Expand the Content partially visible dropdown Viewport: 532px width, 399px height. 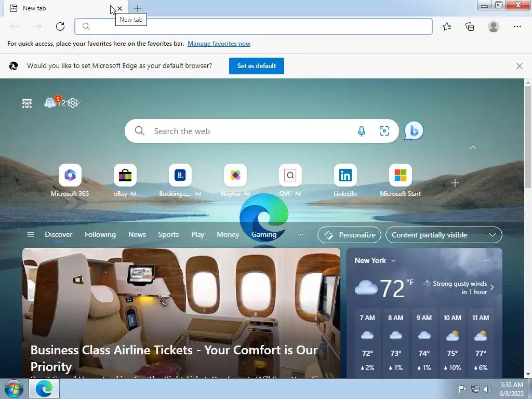point(444,235)
